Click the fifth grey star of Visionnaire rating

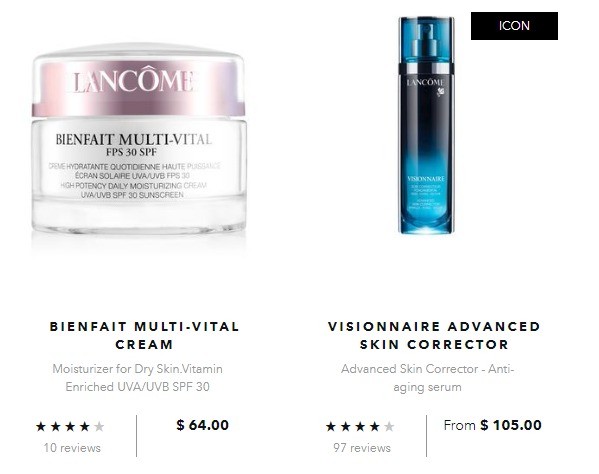point(389,426)
